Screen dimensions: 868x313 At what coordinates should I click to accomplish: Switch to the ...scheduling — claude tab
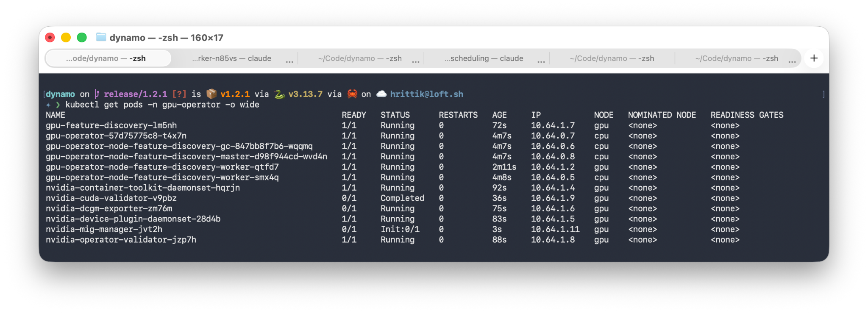coord(484,58)
